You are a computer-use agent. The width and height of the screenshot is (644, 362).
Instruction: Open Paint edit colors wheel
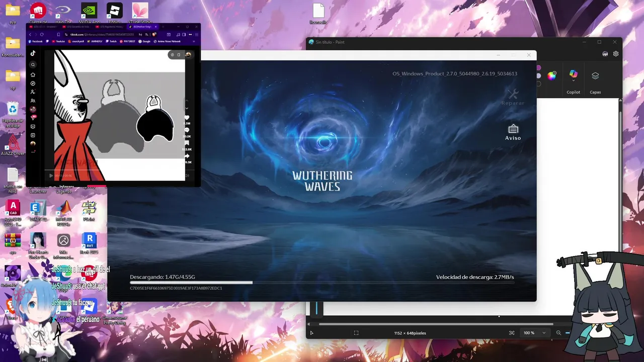[x=552, y=76]
